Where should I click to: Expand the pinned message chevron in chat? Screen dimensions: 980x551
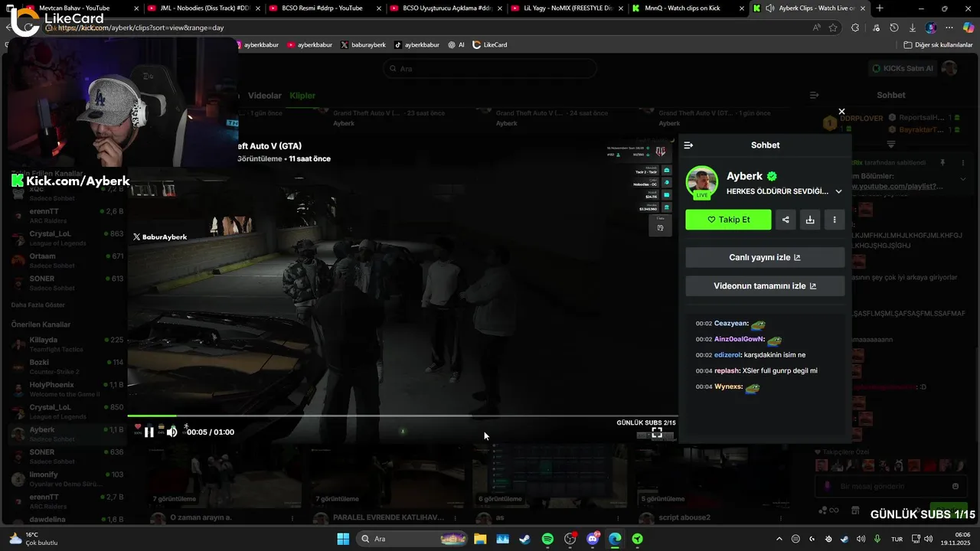tap(962, 179)
